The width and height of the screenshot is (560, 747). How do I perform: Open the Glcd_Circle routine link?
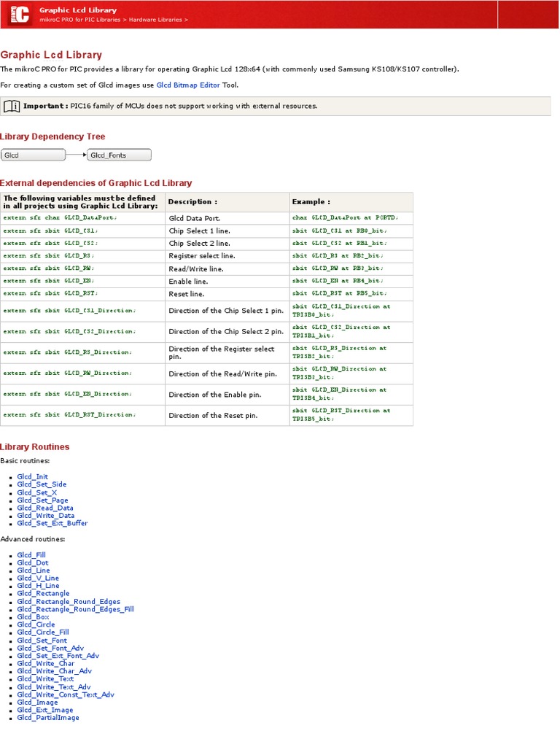[36, 624]
